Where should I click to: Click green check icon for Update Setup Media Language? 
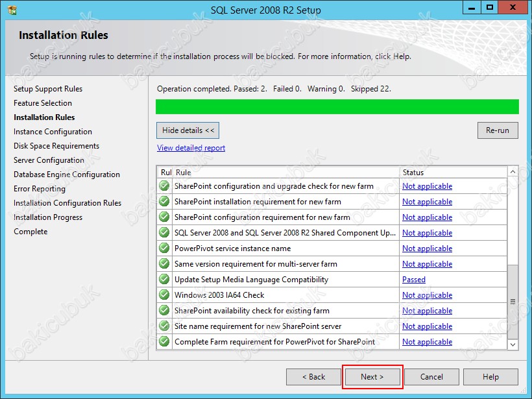164,279
